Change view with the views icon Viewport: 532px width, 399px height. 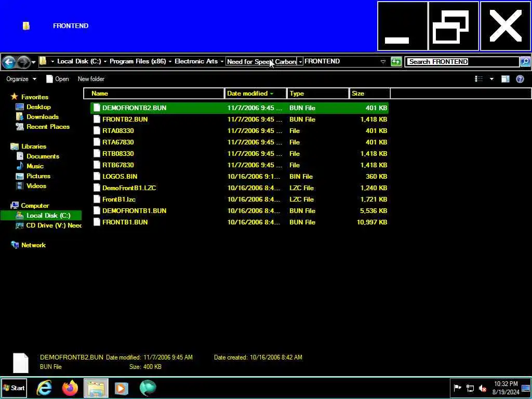479,79
